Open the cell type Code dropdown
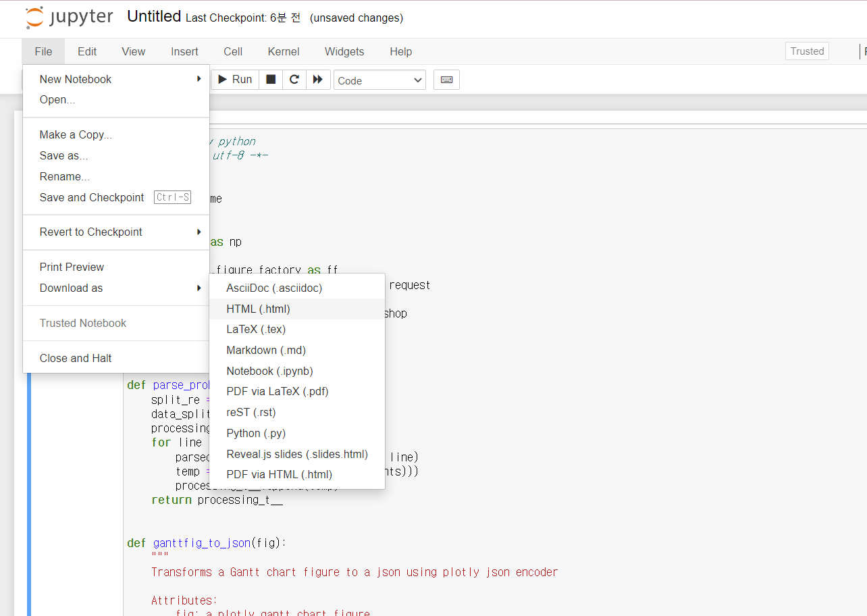This screenshot has height=616, width=867. (x=379, y=80)
